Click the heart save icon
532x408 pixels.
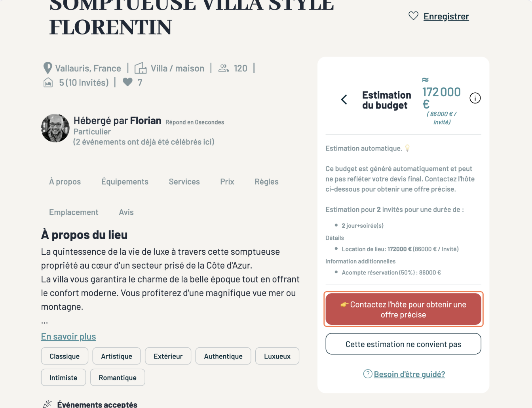pyautogui.click(x=413, y=16)
